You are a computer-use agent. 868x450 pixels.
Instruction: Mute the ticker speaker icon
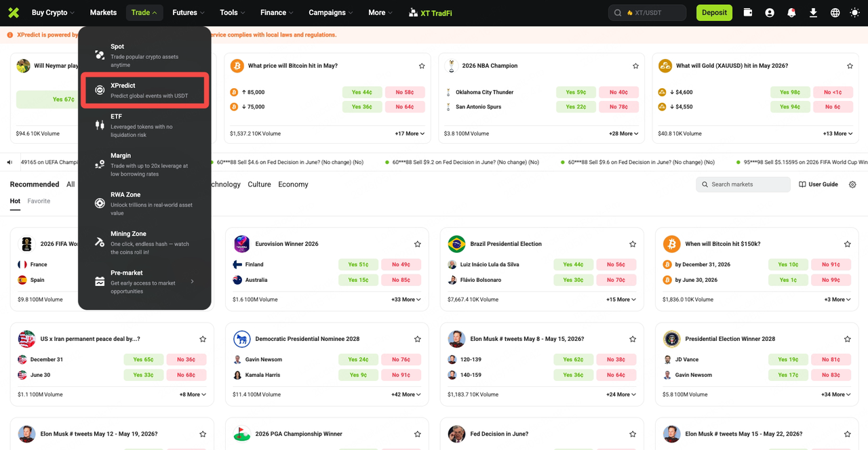[10, 163]
